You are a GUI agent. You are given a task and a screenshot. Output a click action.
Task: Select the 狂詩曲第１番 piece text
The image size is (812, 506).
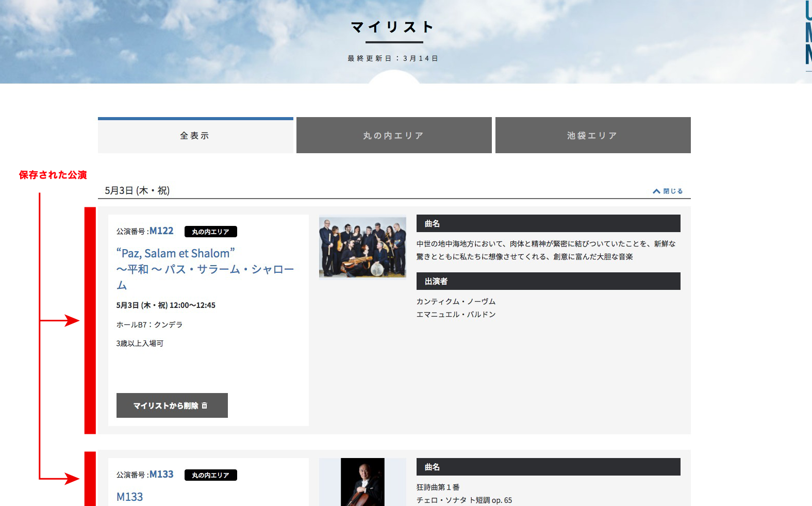[x=438, y=487]
